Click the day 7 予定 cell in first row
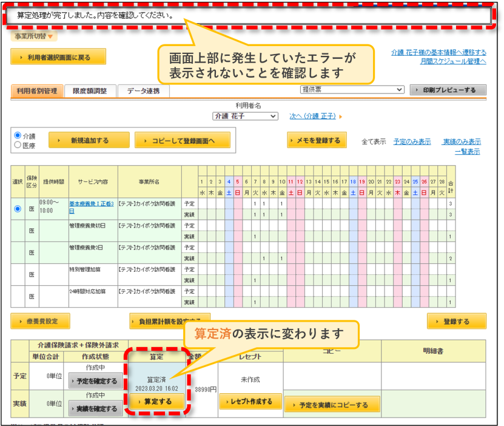504x426 pixels. [x=255, y=203]
